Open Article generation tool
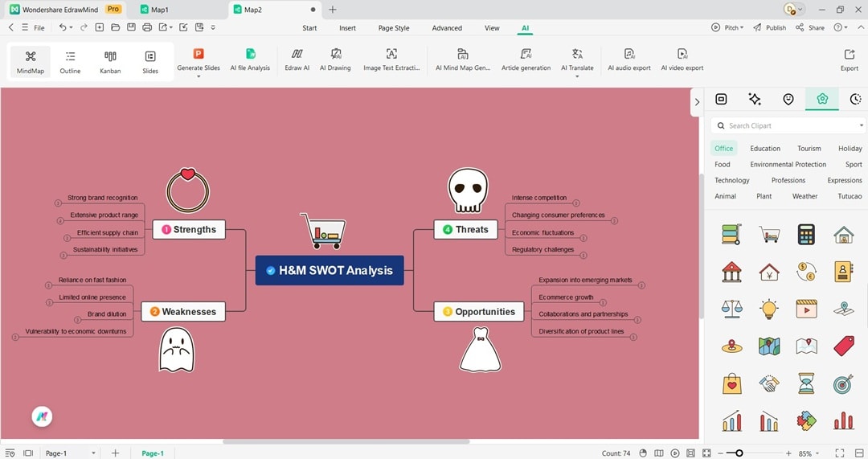The height and width of the screenshot is (459, 868). pos(526,59)
